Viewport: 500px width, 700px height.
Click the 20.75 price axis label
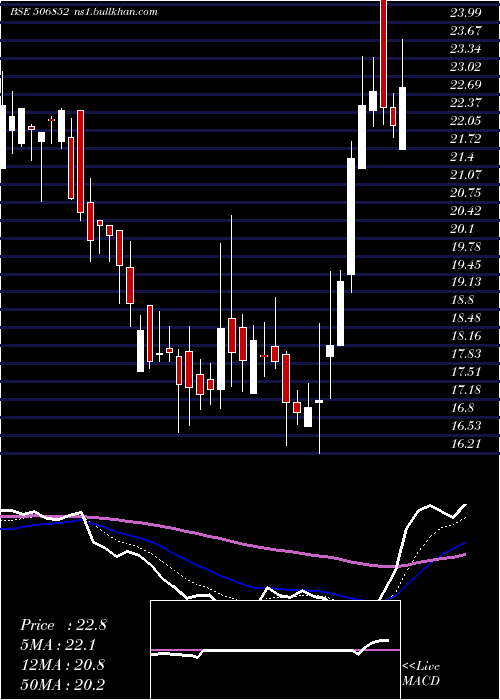[x=466, y=193]
